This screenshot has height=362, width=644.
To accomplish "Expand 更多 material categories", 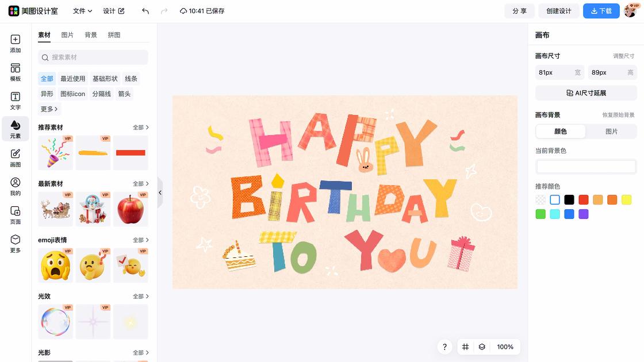I will point(49,109).
